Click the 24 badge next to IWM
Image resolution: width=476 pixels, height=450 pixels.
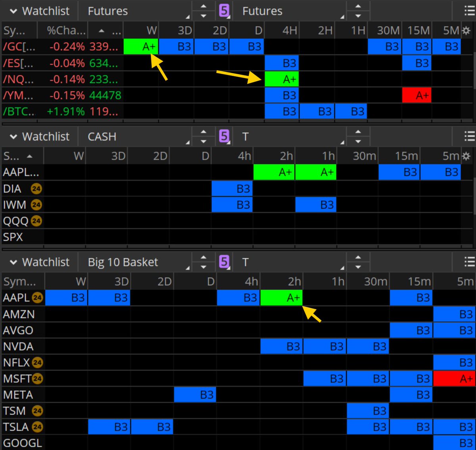[36, 205]
